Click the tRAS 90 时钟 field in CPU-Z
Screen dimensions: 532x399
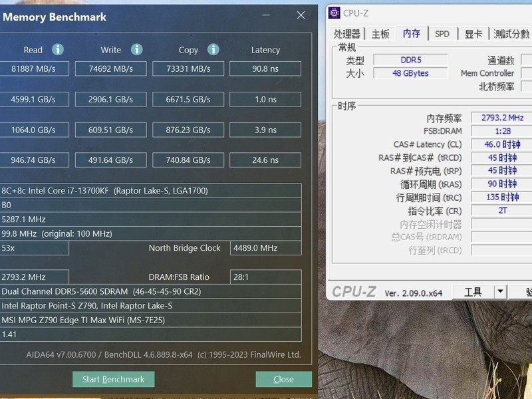tap(502, 184)
